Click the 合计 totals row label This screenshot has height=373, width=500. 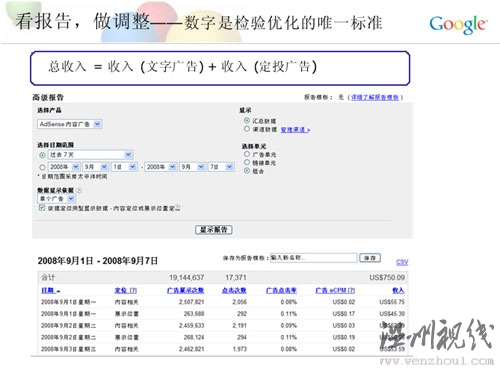tap(48, 278)
